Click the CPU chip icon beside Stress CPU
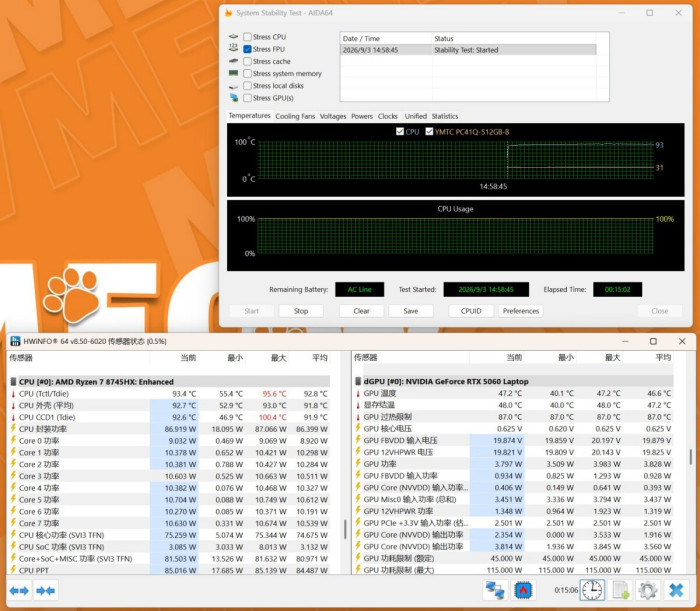This screenshot has width=700, height=611. [x=233, y=37]
